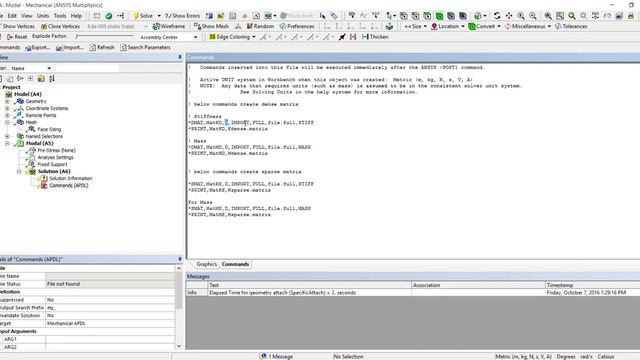Click the Pan view arrows icon
The height and width of the screenshot is (360, 640).
click(509, 16)
